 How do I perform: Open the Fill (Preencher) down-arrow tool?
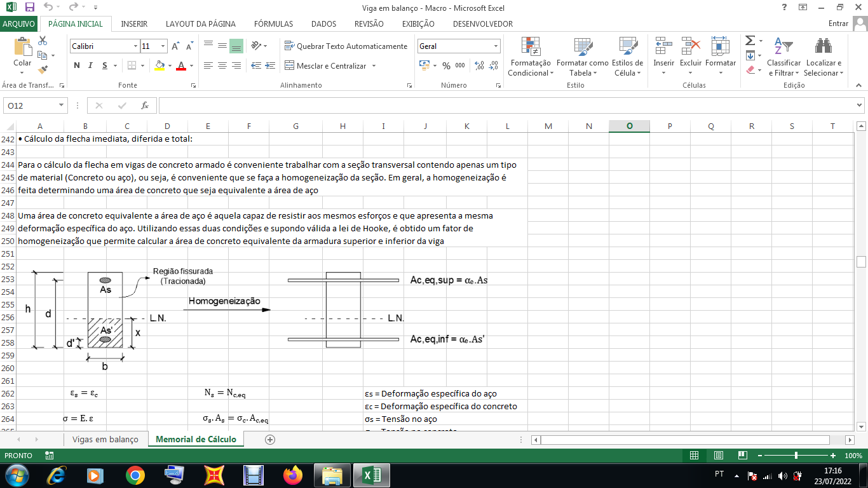(750, 55)
